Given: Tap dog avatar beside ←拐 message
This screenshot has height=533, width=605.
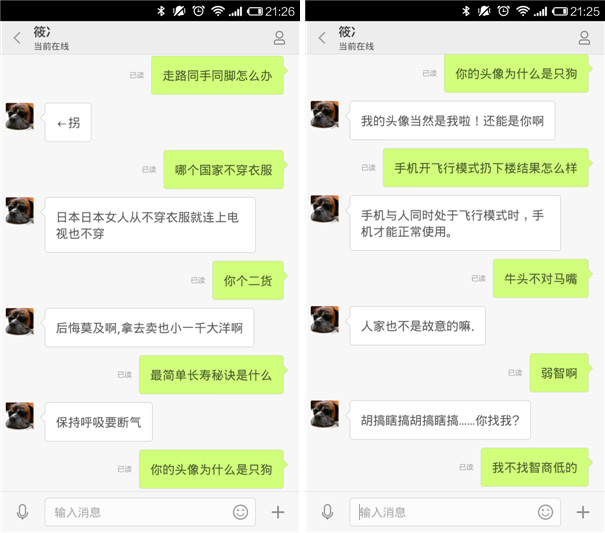Looking at the screenshot, I should click(x=20, y=116).
